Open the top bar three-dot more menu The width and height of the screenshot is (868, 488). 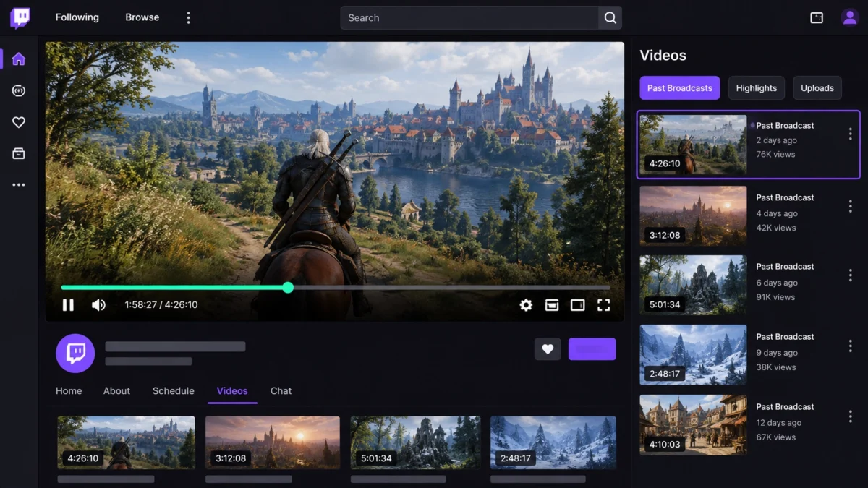(x=188, y=17)
